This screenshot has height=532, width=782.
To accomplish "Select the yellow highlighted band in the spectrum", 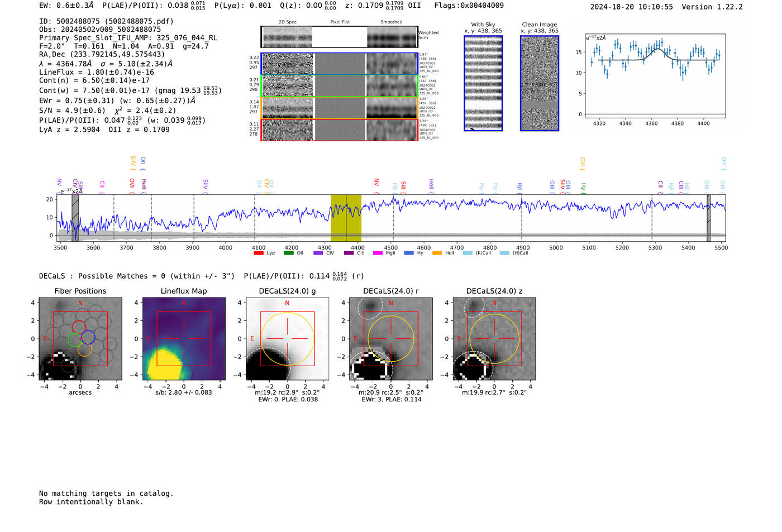I will [346, 218].
